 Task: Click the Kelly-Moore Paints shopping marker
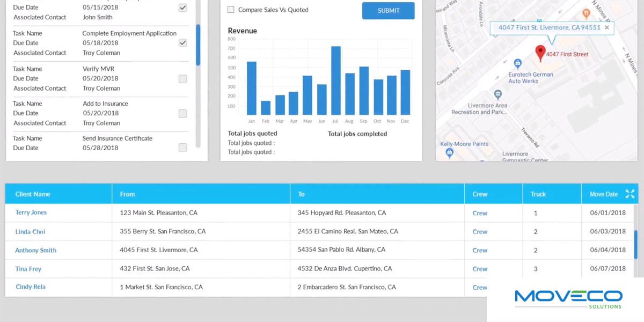(450, 153)
